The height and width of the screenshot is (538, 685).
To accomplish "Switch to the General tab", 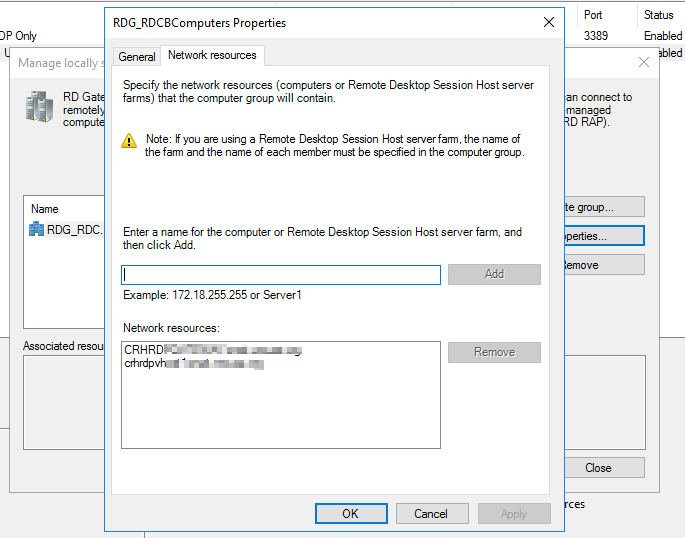I will 136,57.
